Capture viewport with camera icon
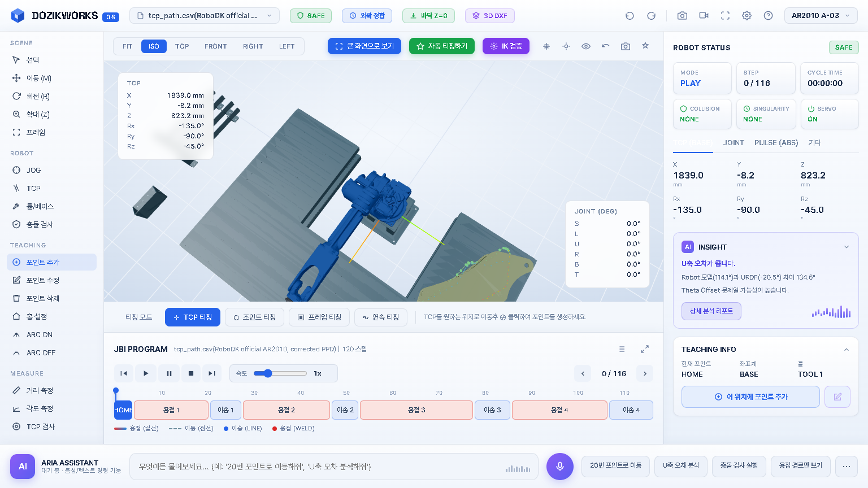 (x=626, y=46)
